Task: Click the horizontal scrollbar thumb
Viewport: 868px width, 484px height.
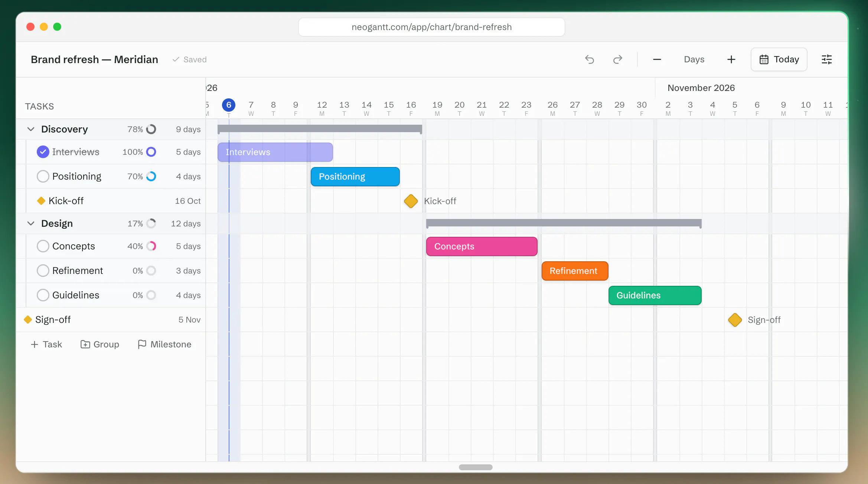Action: pos(476,467)
